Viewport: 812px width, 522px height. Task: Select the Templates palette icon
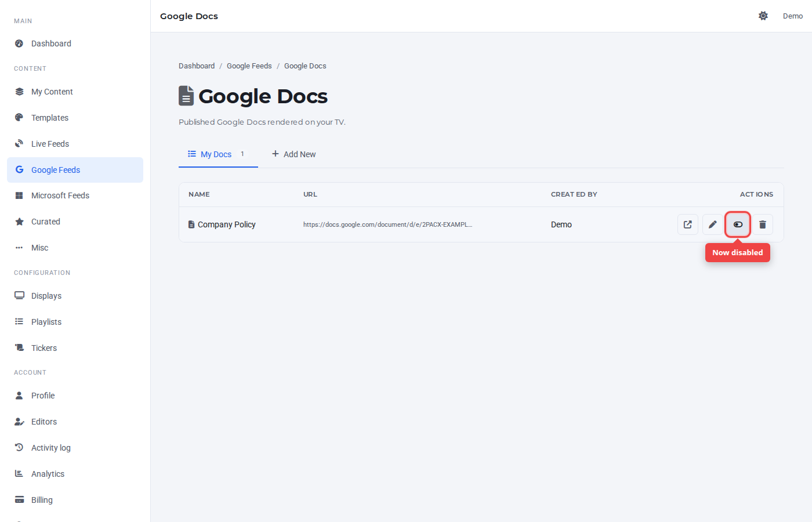tap(19, 118)
